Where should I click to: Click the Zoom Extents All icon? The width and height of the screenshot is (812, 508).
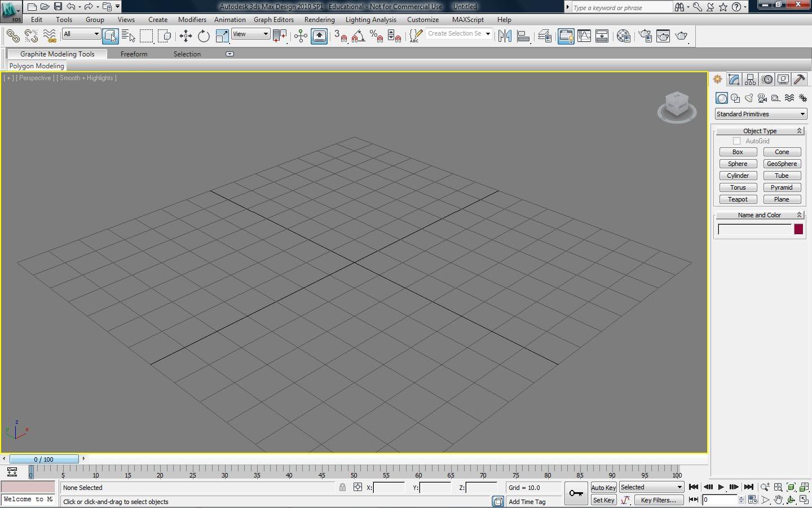coord(804,487)
